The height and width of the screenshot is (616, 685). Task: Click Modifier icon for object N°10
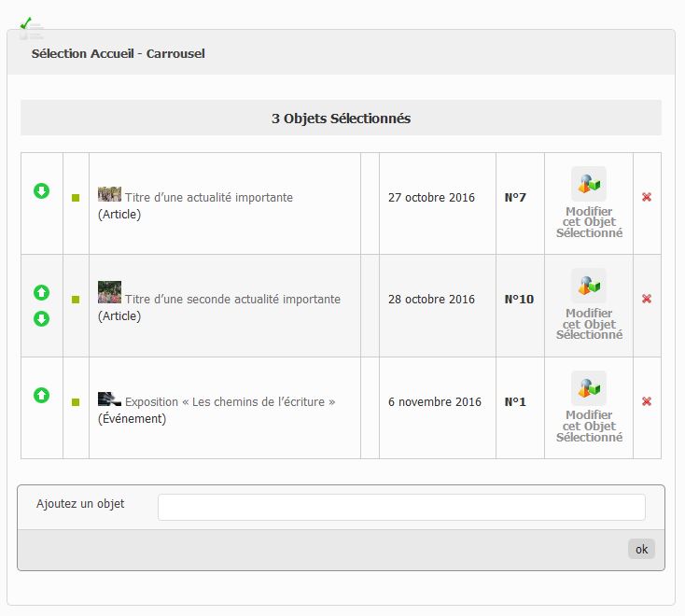pos(589,286)
